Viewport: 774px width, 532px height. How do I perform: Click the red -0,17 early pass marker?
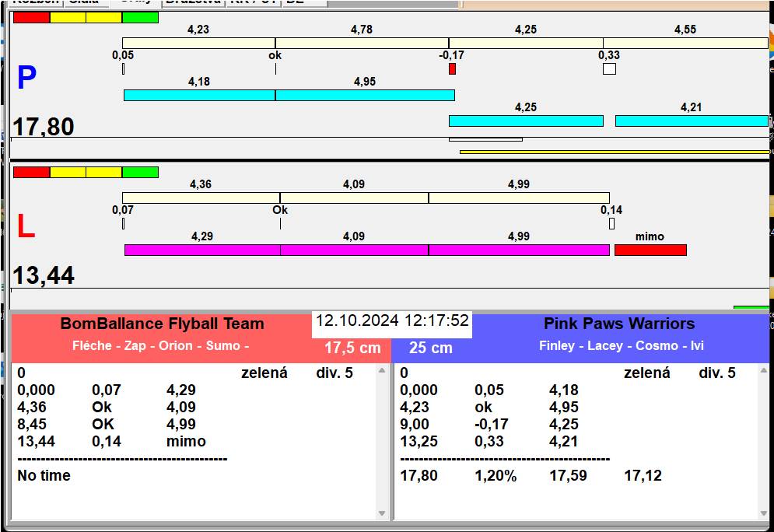(452, 68)
